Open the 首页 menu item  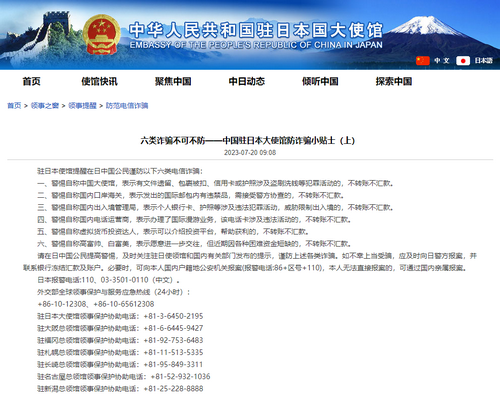pyautogui.click(x=31, y=81)
